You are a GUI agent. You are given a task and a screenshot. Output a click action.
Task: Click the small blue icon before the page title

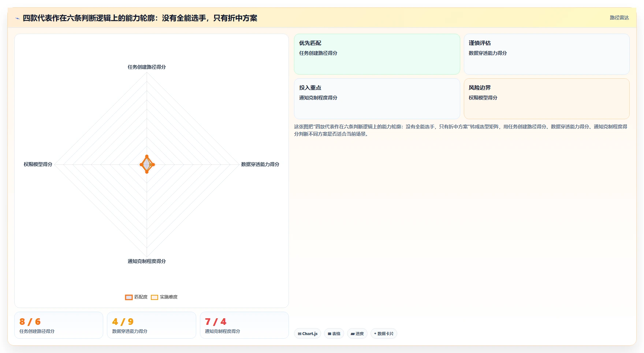point(17,18)
